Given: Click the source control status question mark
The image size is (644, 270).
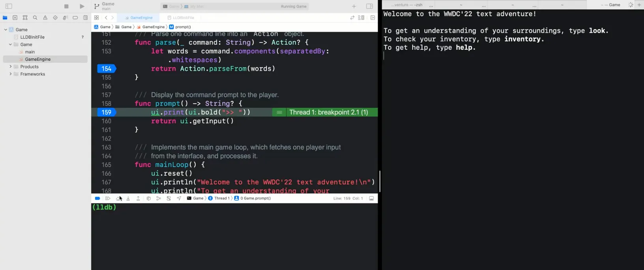Looking at the screenshot, I should [x=82, y=37].
